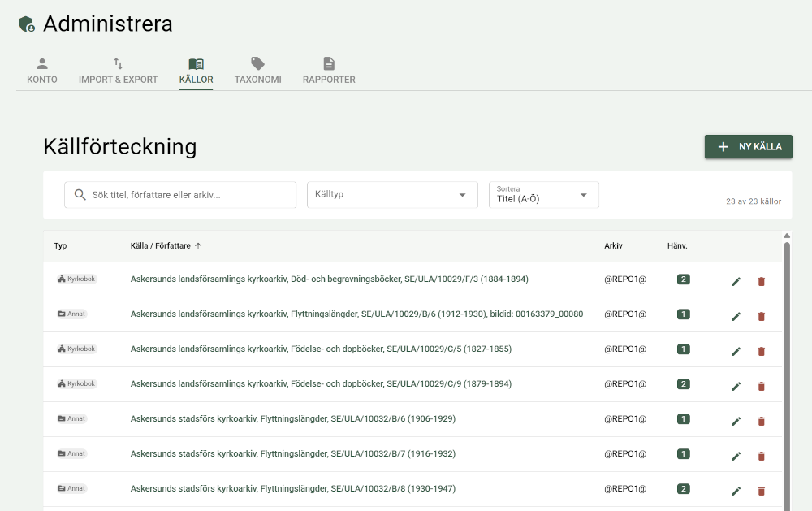Edit the Död- och begravningsböcker F/3 source

point(736,281)
